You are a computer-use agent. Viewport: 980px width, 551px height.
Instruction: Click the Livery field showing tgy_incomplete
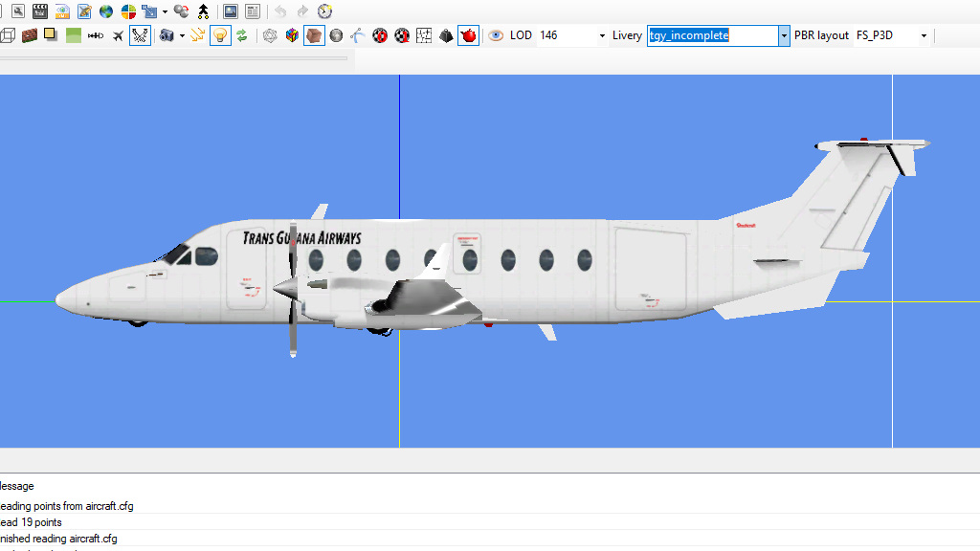[712, 35]
